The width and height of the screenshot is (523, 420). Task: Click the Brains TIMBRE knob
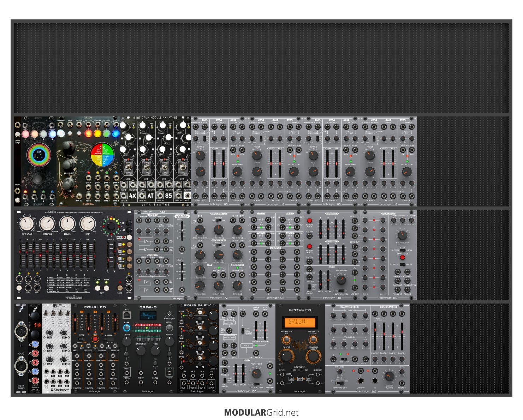126,341
